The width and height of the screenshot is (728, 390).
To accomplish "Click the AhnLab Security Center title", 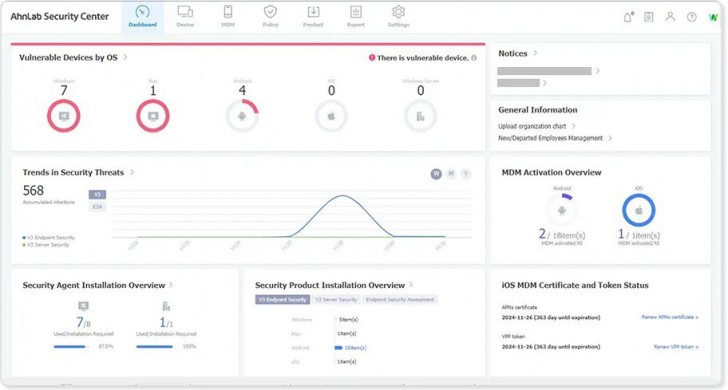I will click(59, 16).
